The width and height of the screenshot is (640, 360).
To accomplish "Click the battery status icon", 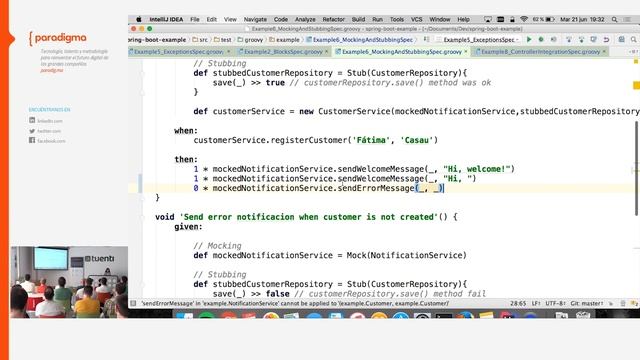I will pyautogui.click(x=550, y=19).
